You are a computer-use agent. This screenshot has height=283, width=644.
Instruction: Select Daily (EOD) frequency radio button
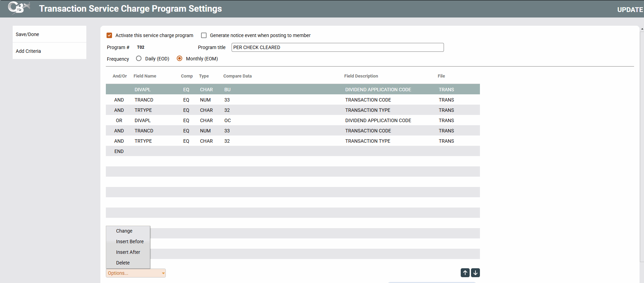tap(139, 59)
